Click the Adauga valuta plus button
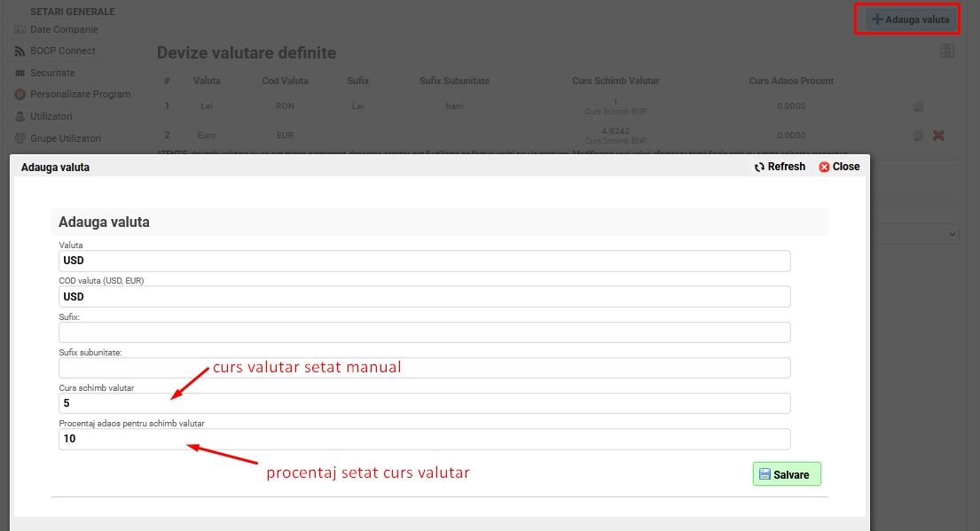 909,20
